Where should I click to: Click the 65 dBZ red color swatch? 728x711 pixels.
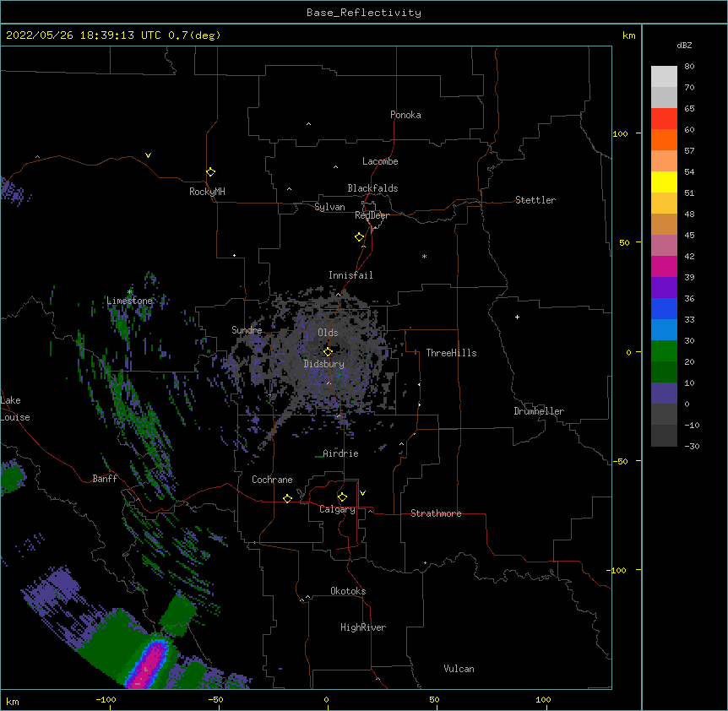click(x=664, y=119)
